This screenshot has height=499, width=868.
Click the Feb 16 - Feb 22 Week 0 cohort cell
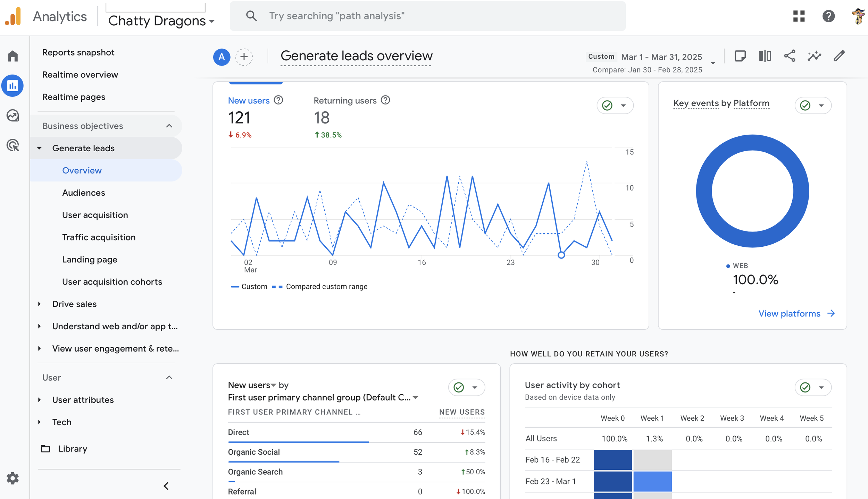(612, 460)
